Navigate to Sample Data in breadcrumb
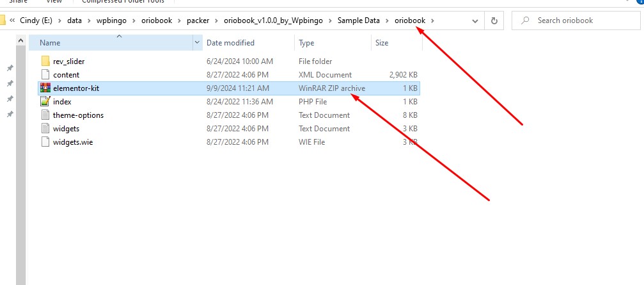Screen dimensions: 644x285 pyautogui.click(x=358, y=20)
